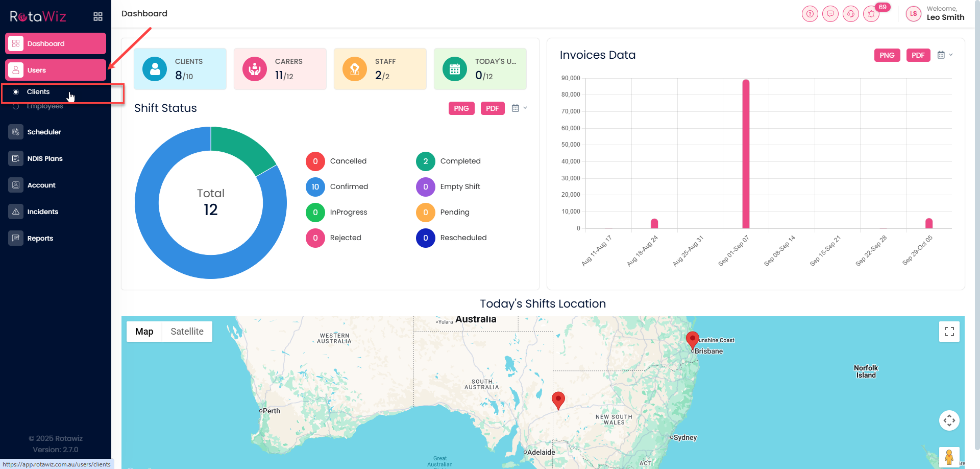This screenshot has width=980, height=469.
Task: Export Shift Status as PNG
Action: [461, 108]
